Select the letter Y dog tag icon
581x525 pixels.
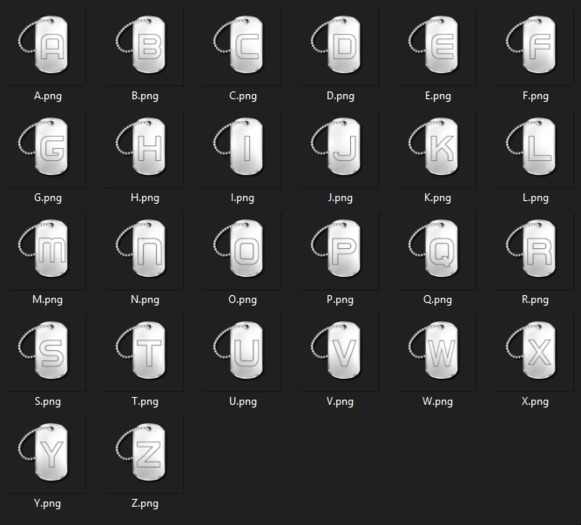[43, 452]
